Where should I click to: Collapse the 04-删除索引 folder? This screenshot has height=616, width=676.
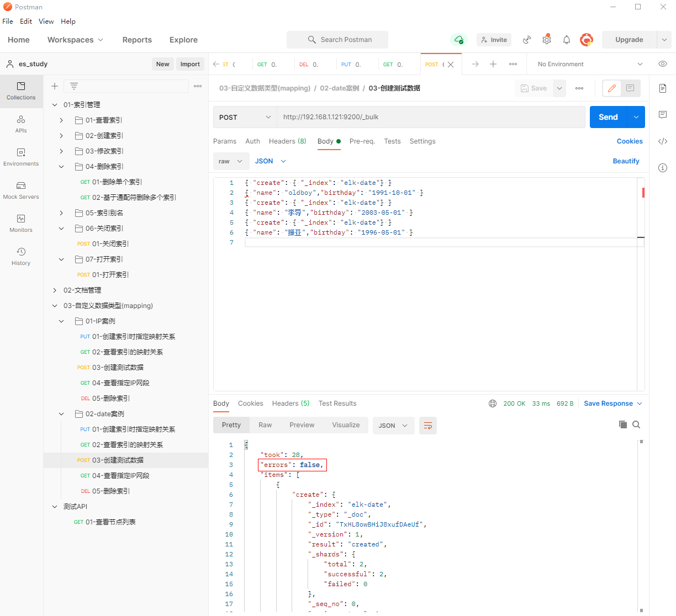click(61, 167)
